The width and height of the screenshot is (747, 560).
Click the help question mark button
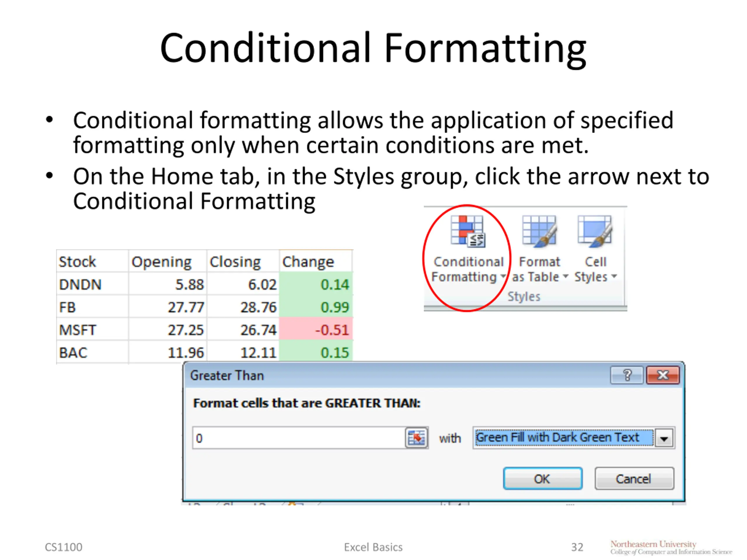click(627, 375)
